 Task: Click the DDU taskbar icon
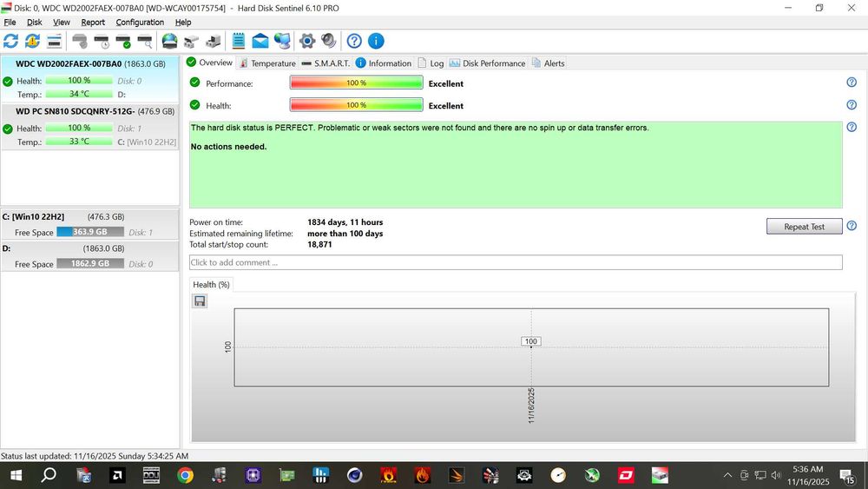[151, 475]
